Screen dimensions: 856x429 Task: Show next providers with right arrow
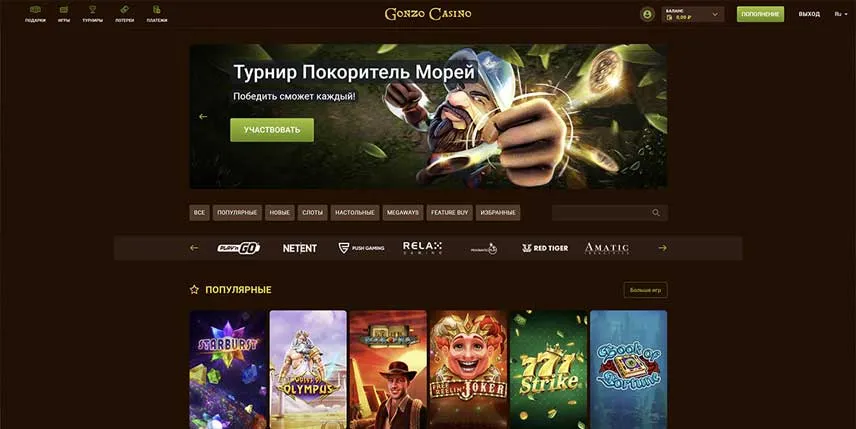coord(662,248)
